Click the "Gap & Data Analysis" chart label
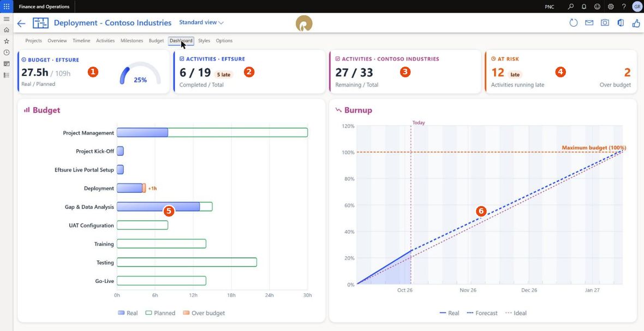Viewport: 644px width, 331px height. [89, 207]
